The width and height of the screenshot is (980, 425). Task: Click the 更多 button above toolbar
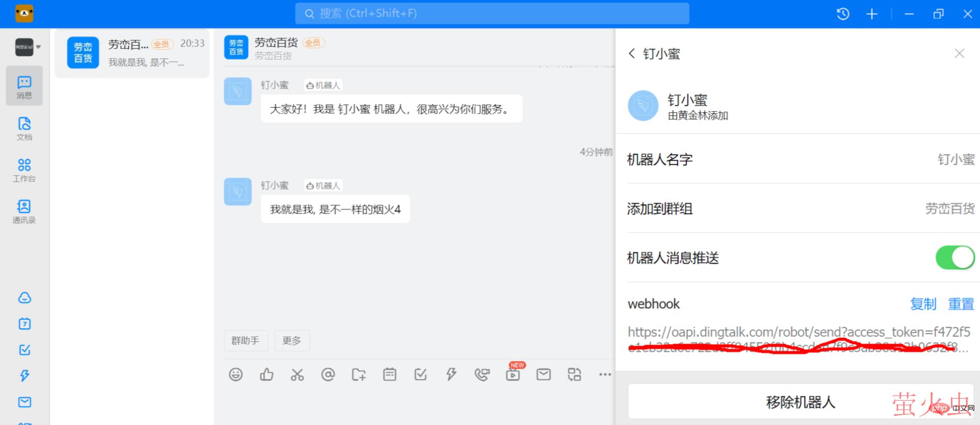tap(292, 341)
